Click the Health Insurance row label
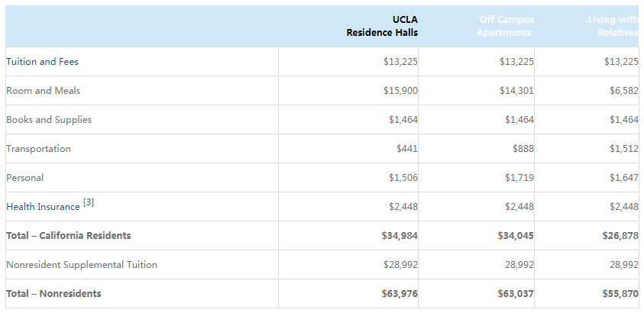This screenshot has height=313, width=644. pyautogui.click(x=43, y=207)
